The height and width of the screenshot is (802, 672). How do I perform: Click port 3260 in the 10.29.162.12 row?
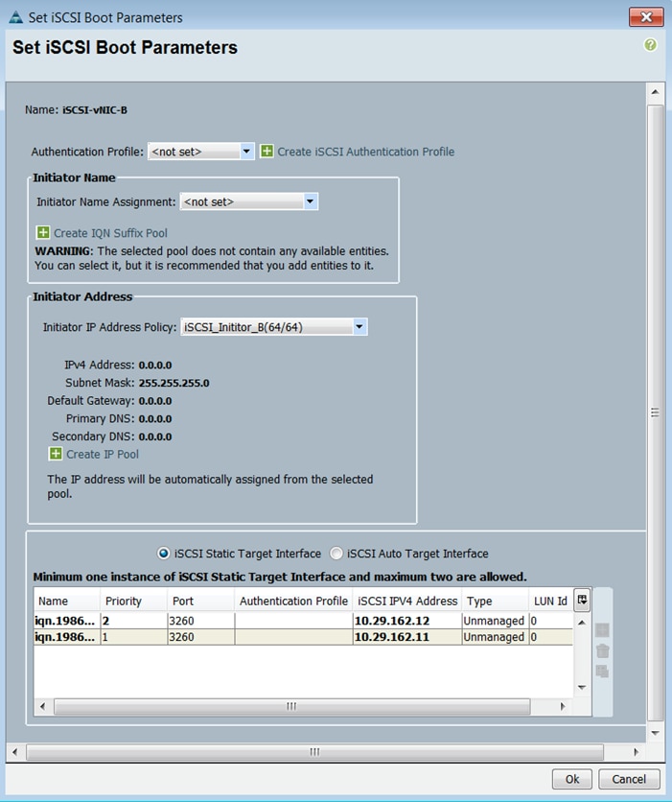pyautogui.click(x=201, y=621)
